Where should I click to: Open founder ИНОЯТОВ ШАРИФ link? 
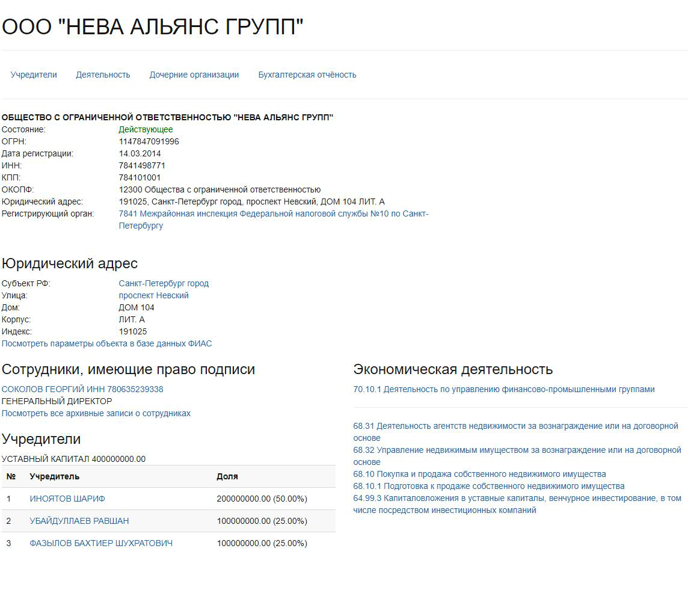(67, 499)
